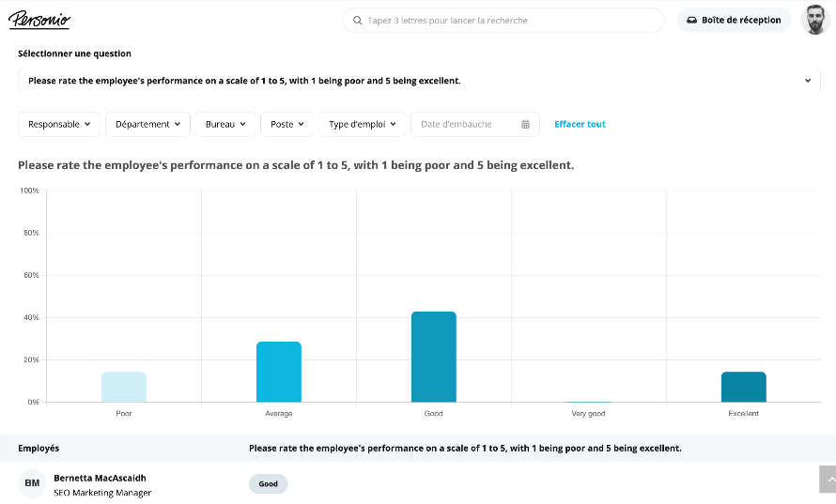Click the Date d'embauche field

[475, 124]
